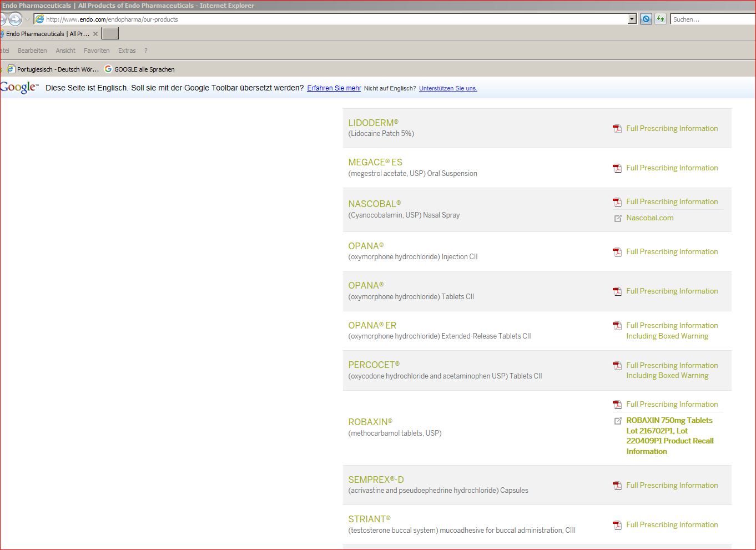Click the STRIANT product name

pyautogui.click(x=369, y=519)
